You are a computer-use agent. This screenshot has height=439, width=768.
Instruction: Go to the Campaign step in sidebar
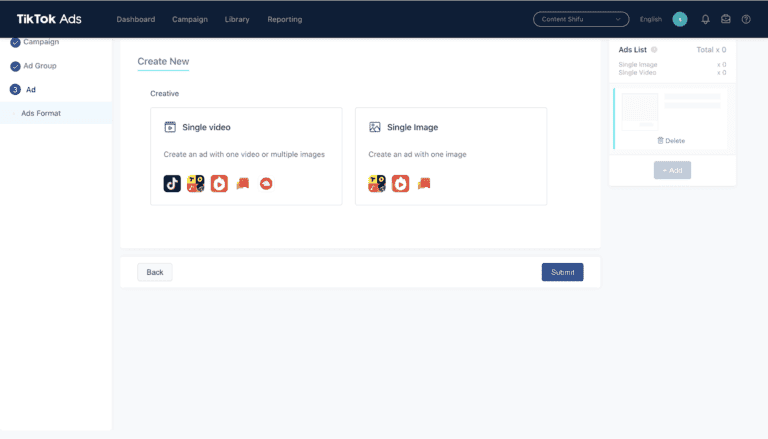coord(41,42)
